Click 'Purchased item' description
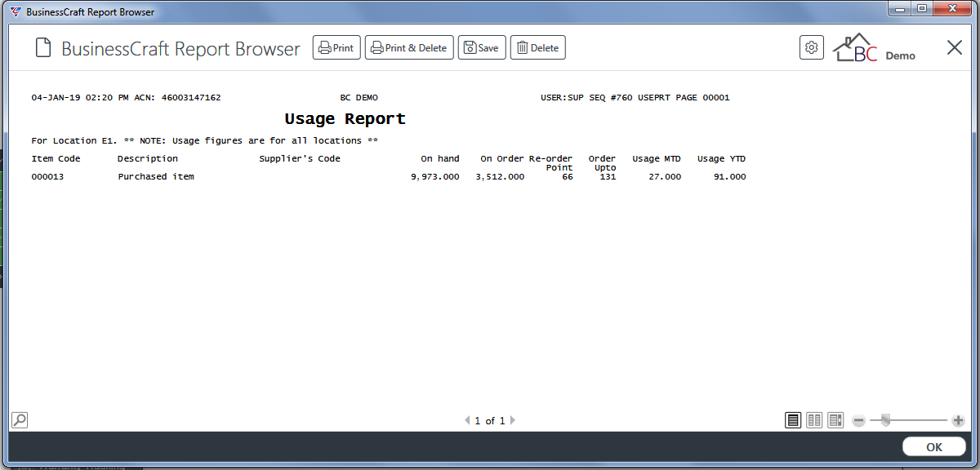Screen dimensions: 980x470 pos(156,176)
